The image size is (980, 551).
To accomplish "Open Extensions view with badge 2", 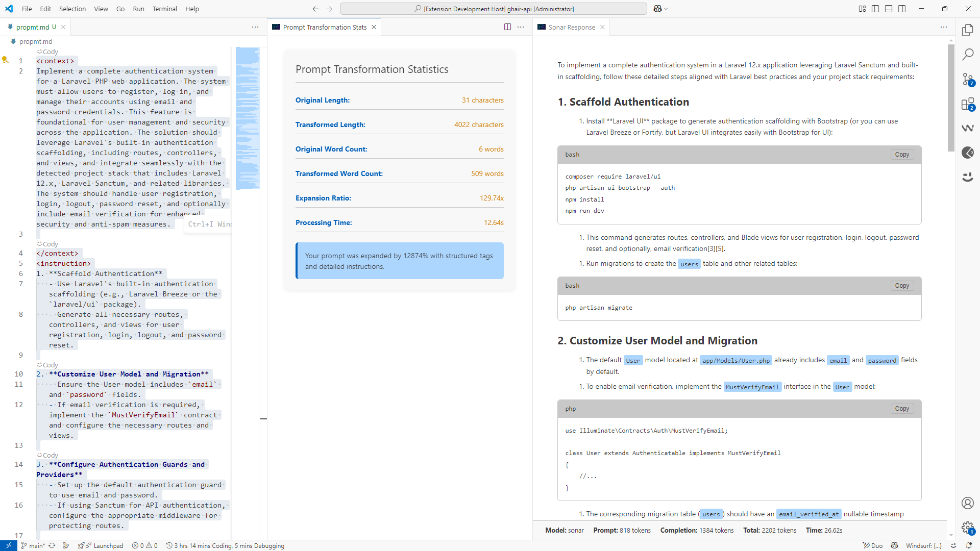I will 967,104.
